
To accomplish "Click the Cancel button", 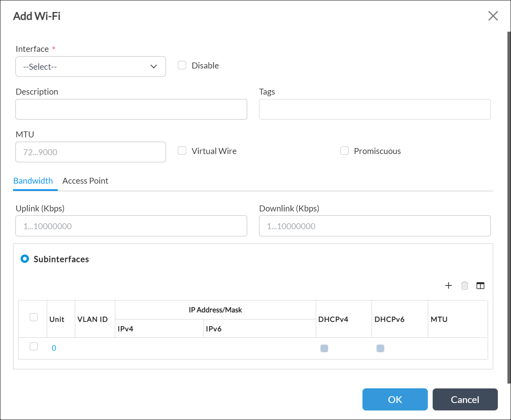I will (x=465, y=399).
